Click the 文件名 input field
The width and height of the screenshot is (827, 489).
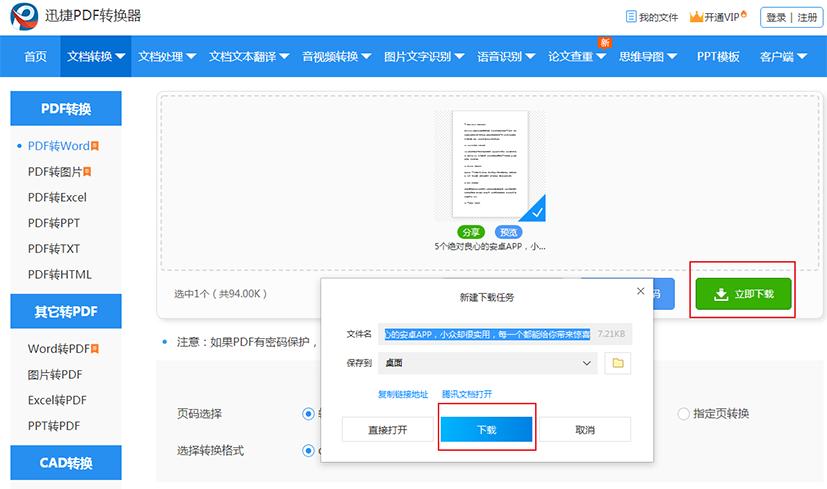(x=505, y=334)
